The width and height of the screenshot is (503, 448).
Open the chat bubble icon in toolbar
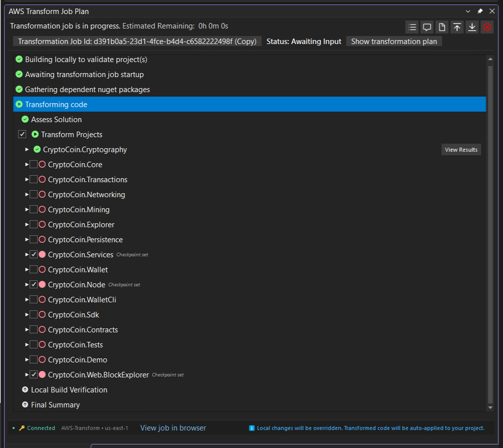tap(427, 27)
